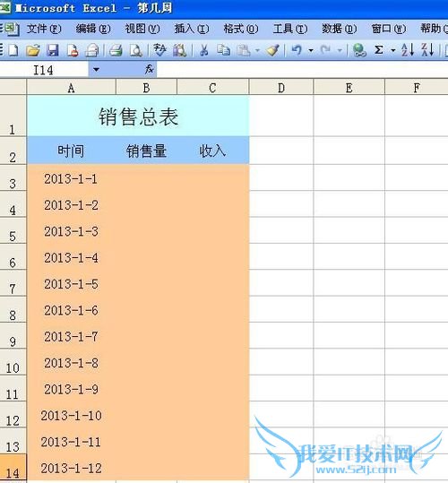448x483 pixels.
Task: Open the 工具(T) menu
Action: [290, 29]
